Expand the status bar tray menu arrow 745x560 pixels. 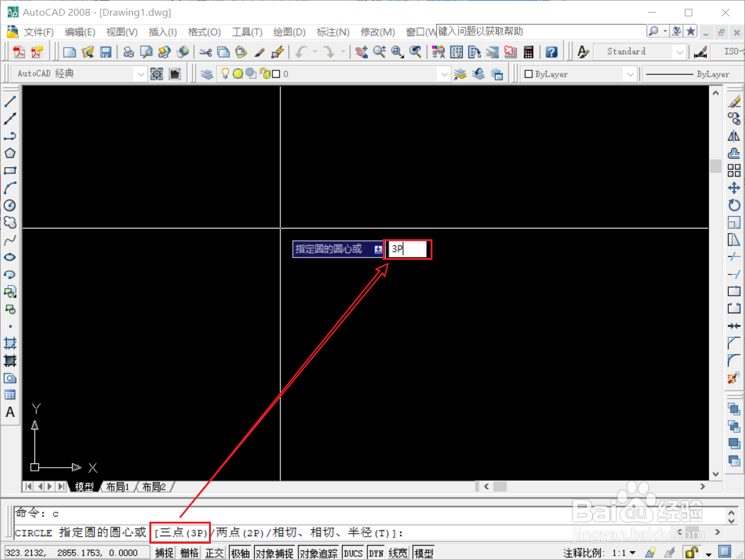(x=709, y=554)
